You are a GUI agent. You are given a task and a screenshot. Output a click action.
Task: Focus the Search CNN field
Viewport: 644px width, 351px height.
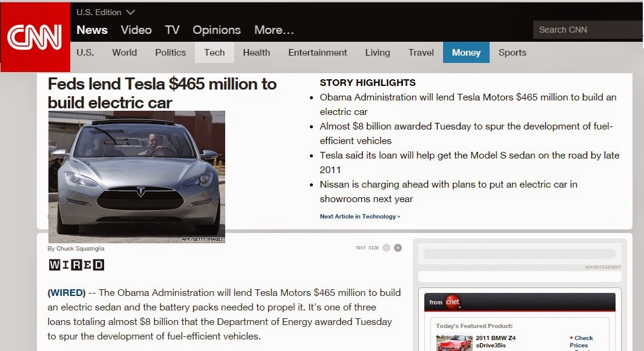pyautogui.click(x=588, y=30)
